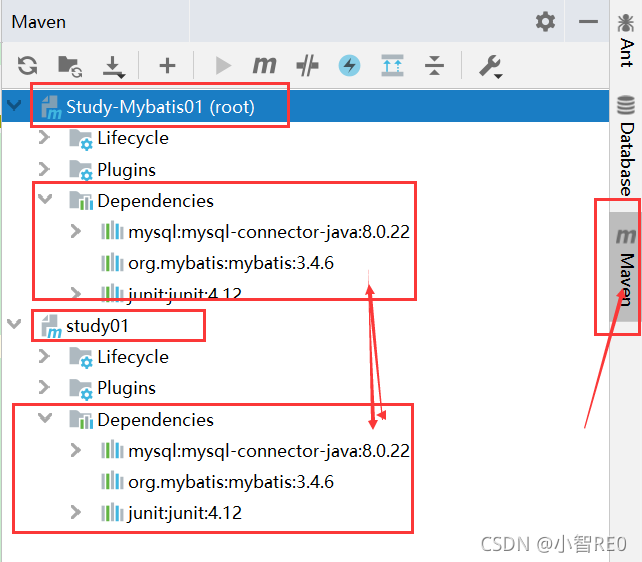Collapse Dependencies under Study-Mybatis01
The width and height of the screenshot is (642, 562).
(45, 199)
